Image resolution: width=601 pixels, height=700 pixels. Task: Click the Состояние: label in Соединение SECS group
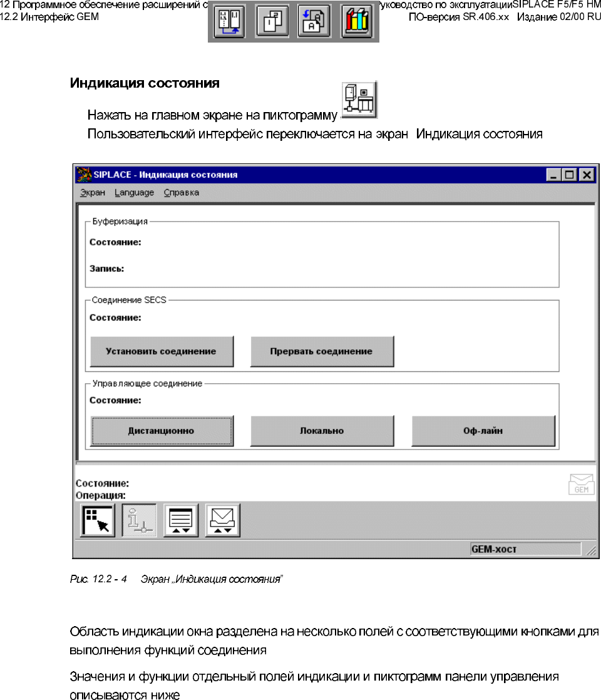tap(115, 318)
